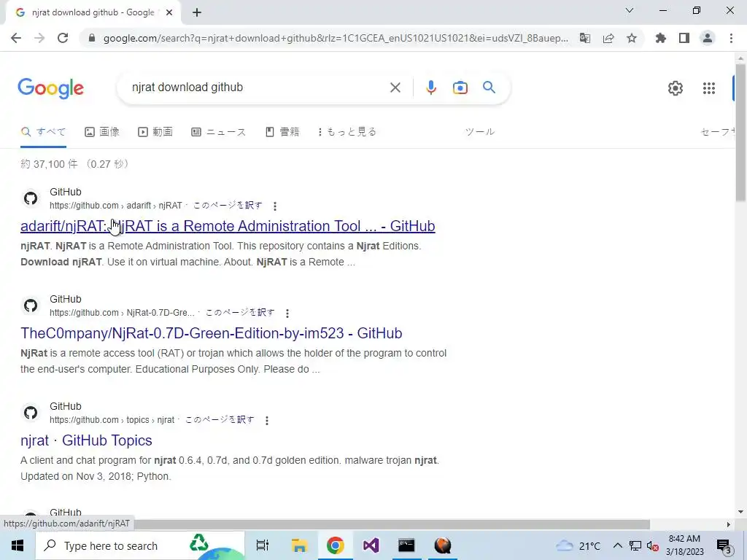Open the clock showing 8:42 AM
The image size is (747, 560).
[684, 545]
